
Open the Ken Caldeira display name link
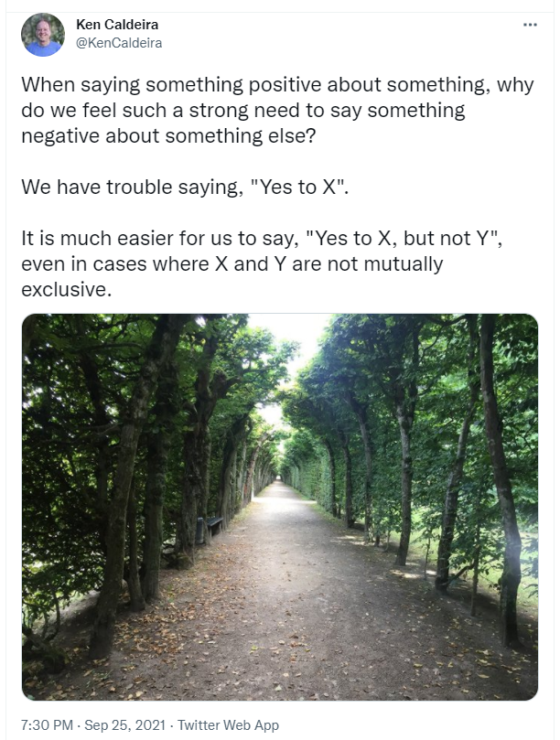[x=117, y=24]
